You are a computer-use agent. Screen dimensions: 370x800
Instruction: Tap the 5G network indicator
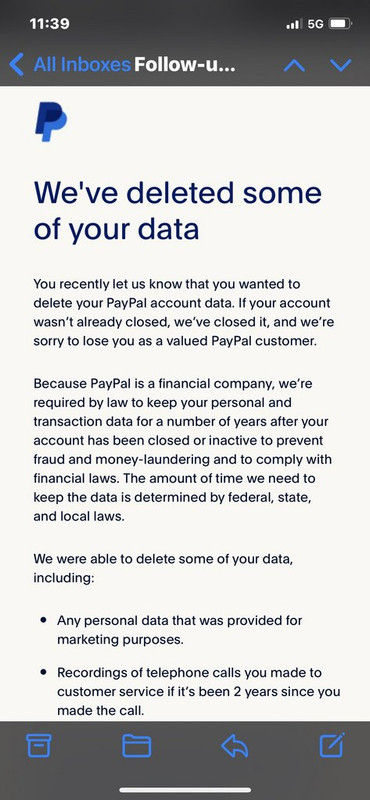coord(315,24)
